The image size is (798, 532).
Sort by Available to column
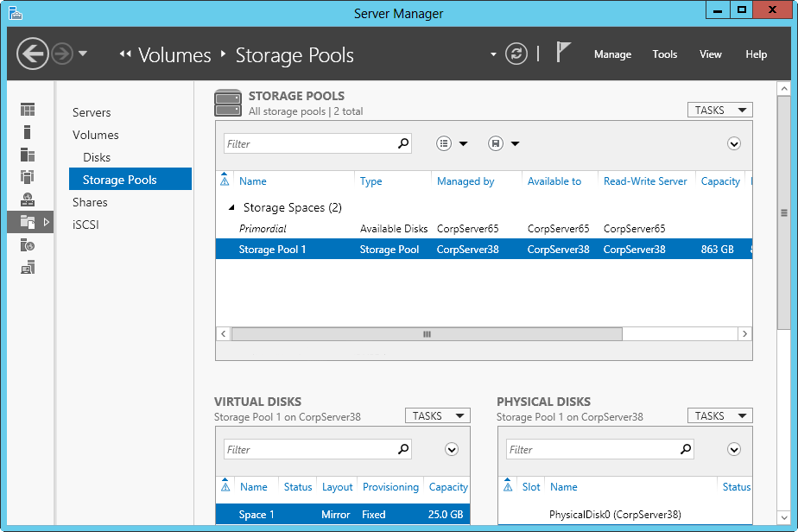click(554, 181)
